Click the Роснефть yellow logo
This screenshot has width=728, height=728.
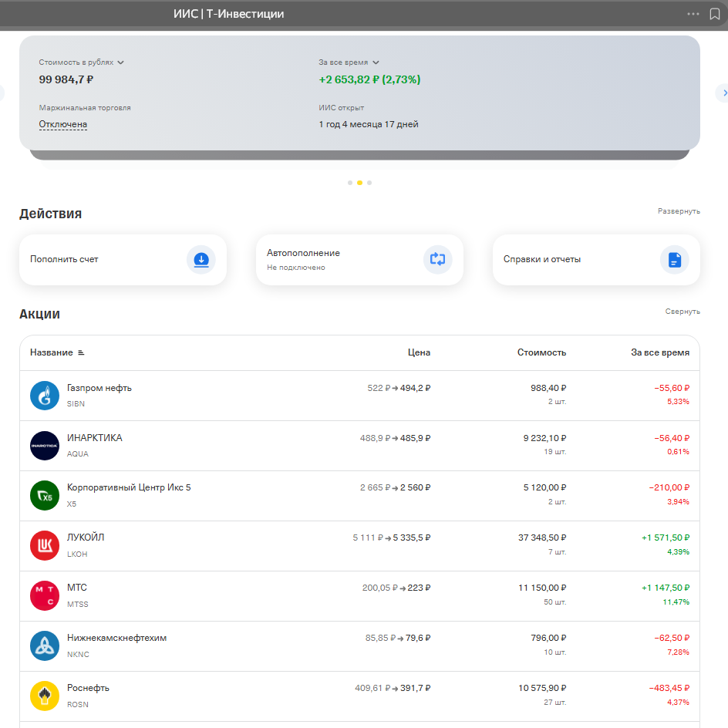pos(45,696)
